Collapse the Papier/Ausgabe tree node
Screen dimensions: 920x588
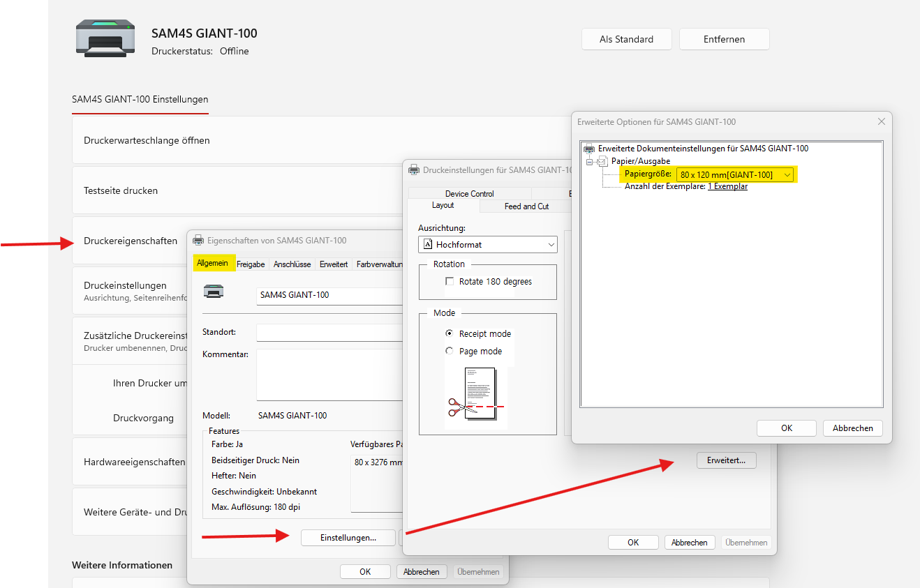pos(590,162)
